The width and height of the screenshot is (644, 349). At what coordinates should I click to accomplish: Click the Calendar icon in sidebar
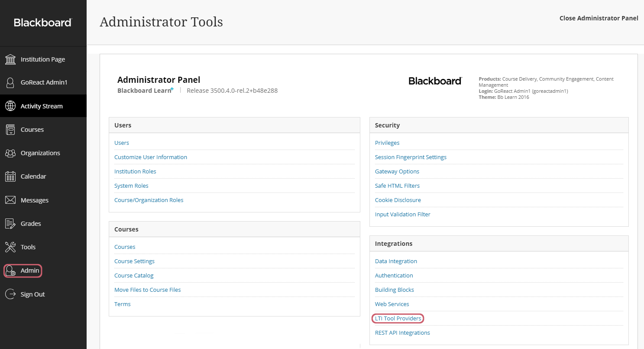click(x=10, y=176)
